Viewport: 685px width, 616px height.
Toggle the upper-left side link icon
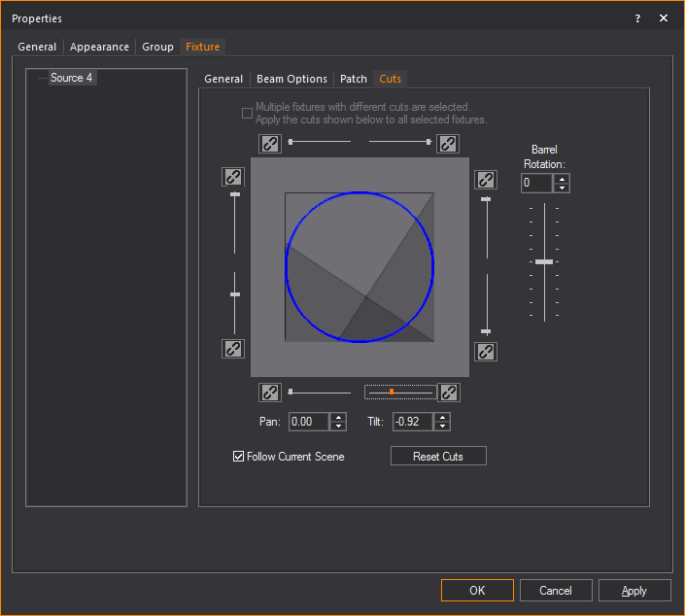[x=233, y=177]
